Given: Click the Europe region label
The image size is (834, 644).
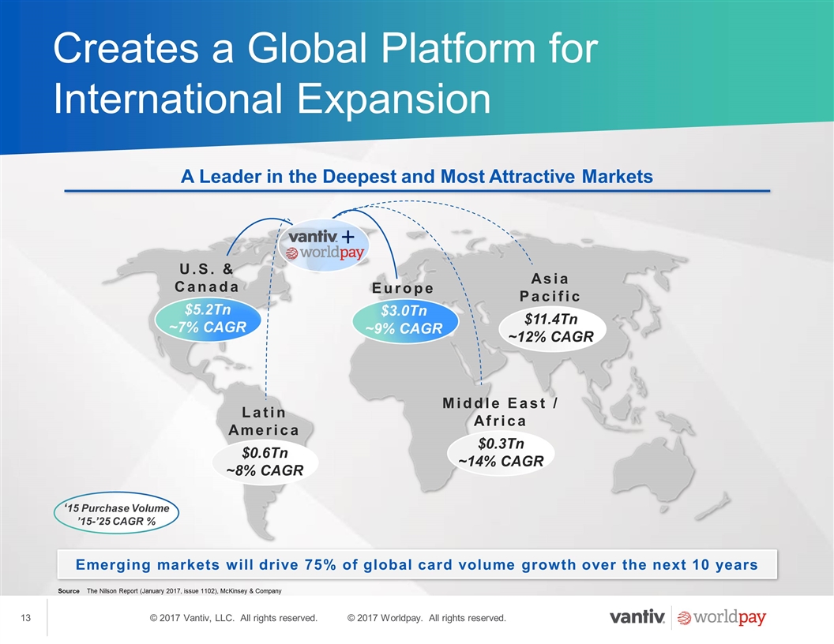Looking at the screenshot, I should [x=403, y=289].
